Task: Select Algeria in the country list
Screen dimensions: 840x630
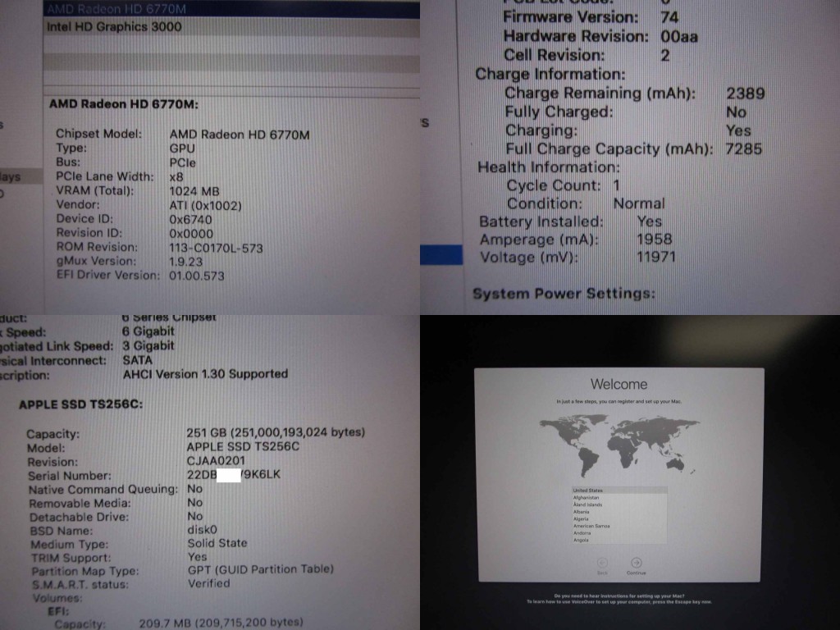Action: pyautogui.click(x=619, y=518)
